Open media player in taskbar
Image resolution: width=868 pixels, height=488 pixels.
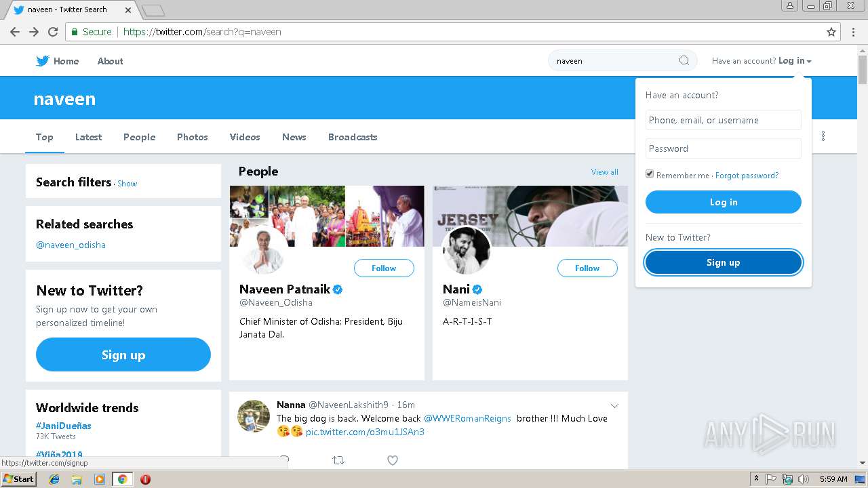100,479
